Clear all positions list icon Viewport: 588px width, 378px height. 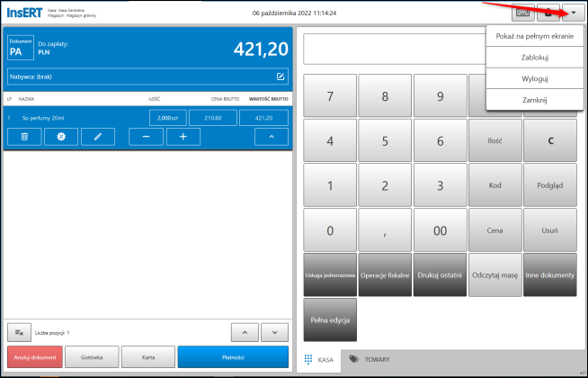20,333
